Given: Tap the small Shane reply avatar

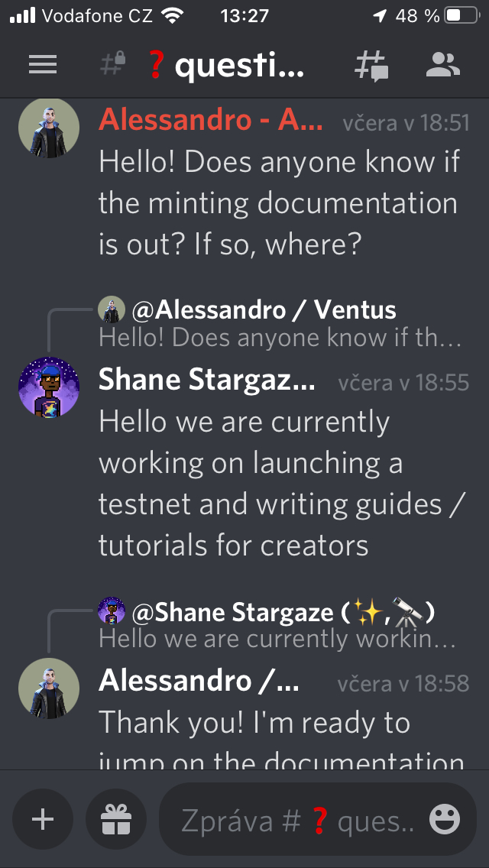Looking at the screenshot, I should [x=112, y=611].
